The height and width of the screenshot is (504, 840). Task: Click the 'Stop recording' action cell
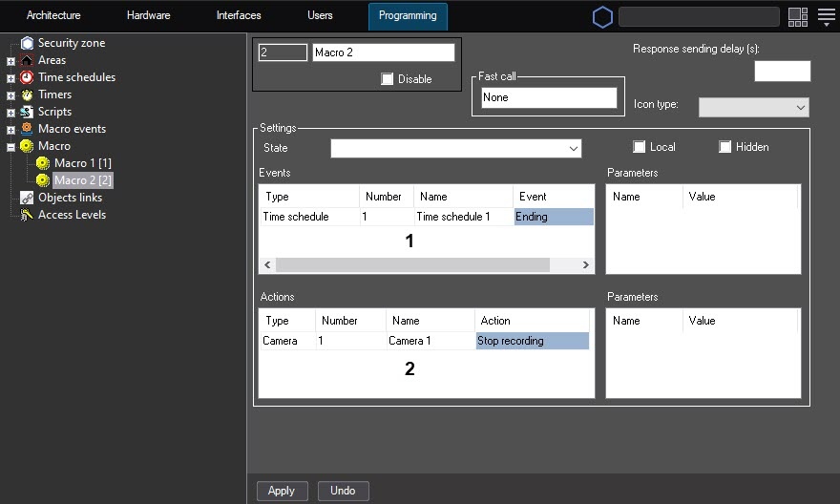pos(533,341)
